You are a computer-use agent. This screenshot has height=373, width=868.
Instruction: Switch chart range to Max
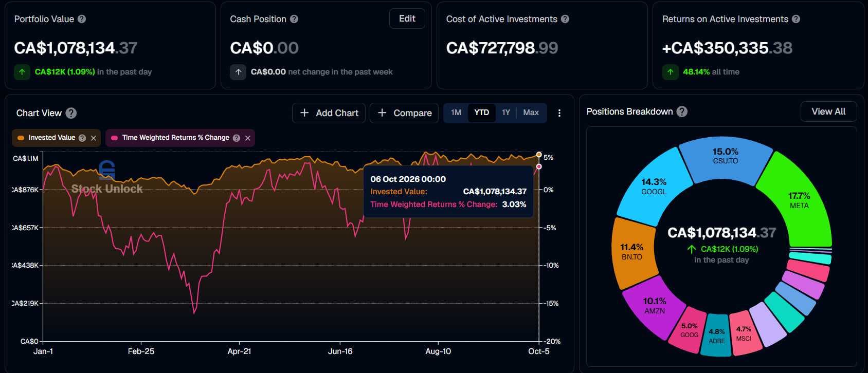pyautogui.click(x=531, y=113)
